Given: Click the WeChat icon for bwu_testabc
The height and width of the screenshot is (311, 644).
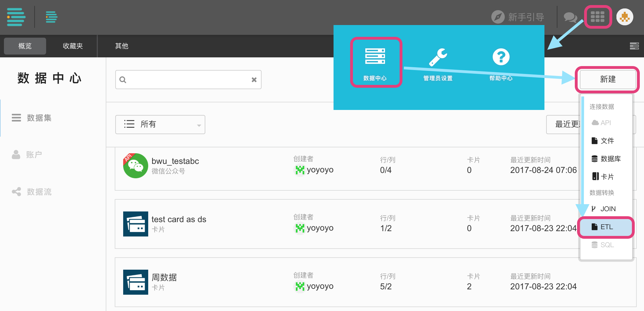Looking at the screenshot, I should (x=136, y=166).
